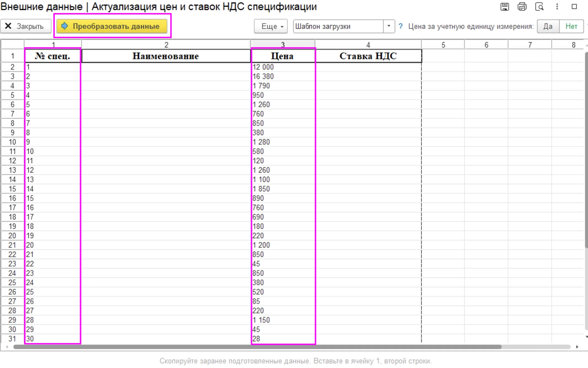588x368 pixels.
Task: Open the three-dot window menu
Action: coord(557,7)
